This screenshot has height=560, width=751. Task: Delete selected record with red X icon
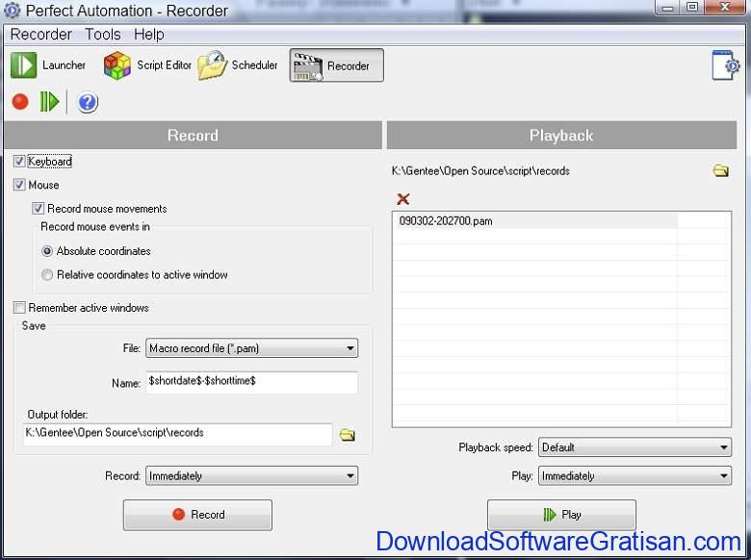(402, 198)
